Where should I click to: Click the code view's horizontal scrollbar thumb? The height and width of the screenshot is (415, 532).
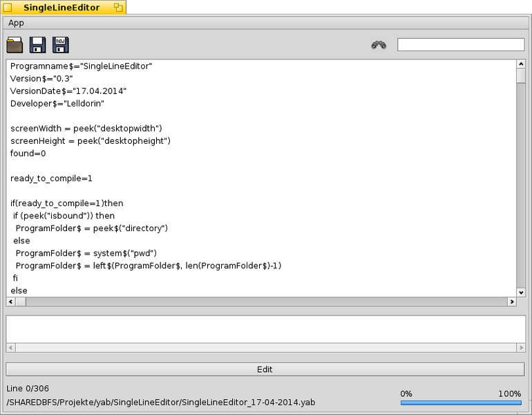(x=21, y=302)
